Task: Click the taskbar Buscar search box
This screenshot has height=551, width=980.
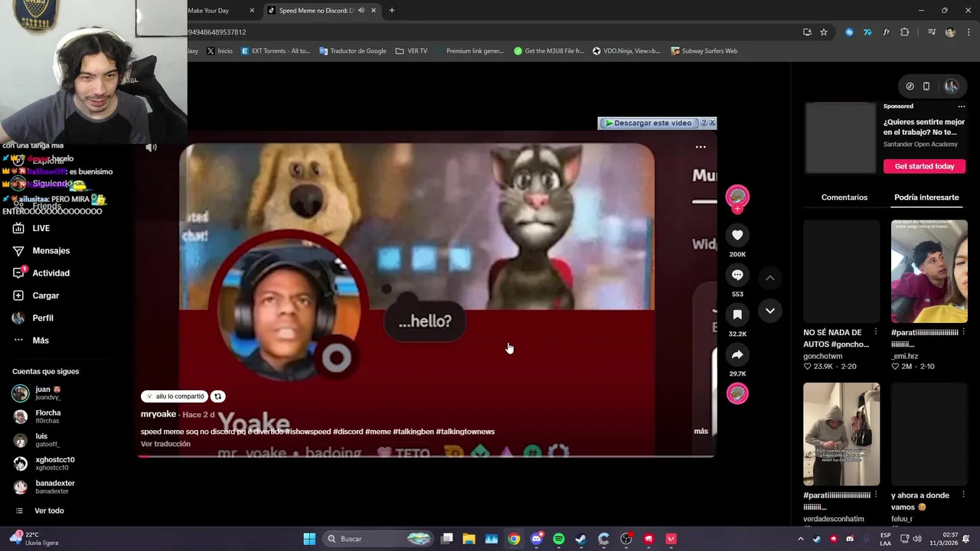Action: pos(379,539)
